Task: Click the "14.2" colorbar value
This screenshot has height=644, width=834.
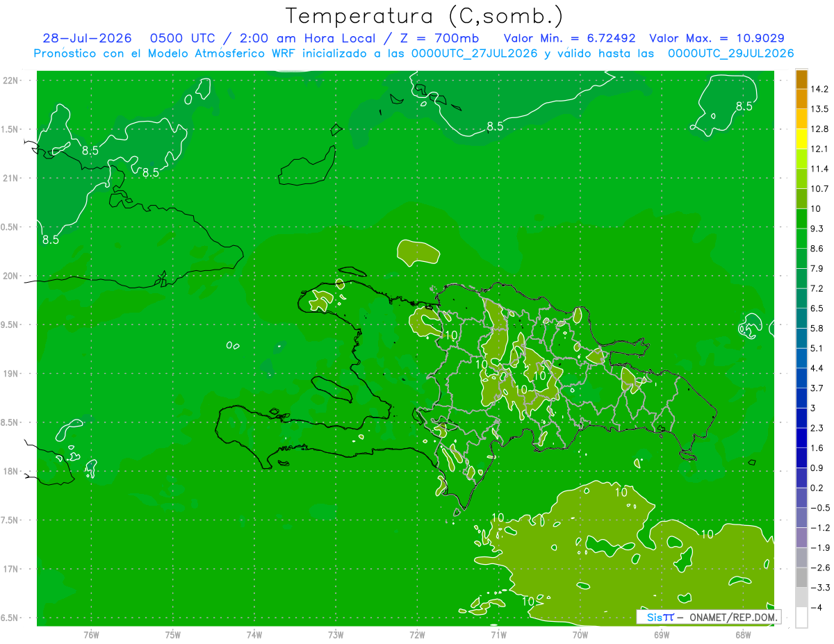Action: (x=820, y=89)
